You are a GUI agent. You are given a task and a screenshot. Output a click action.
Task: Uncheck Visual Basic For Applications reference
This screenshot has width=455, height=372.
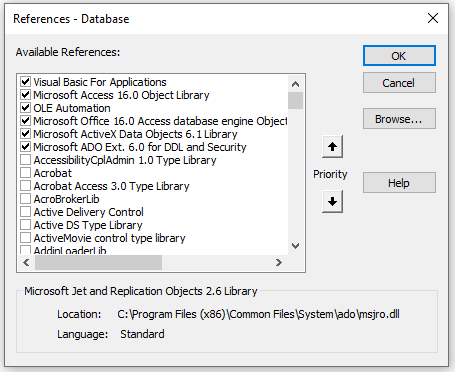tap(25, 82)
